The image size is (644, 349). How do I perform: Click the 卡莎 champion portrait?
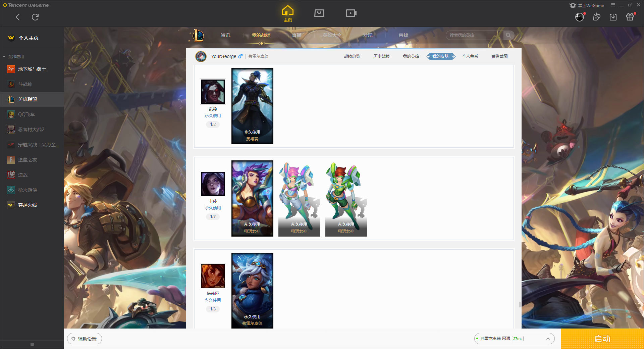pos(213,184)
